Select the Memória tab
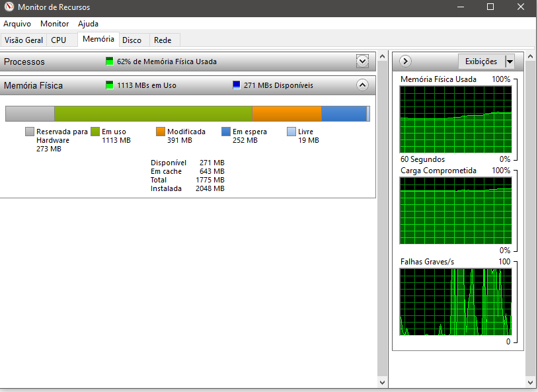The height and width of the screenshot is (392, 538). point(98,39)
